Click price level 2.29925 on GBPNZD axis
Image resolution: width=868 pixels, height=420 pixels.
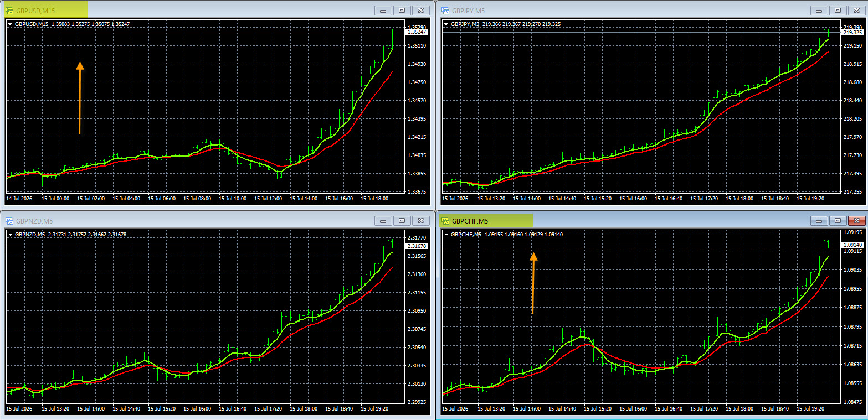pyautogui.click(x=417, y=402)
